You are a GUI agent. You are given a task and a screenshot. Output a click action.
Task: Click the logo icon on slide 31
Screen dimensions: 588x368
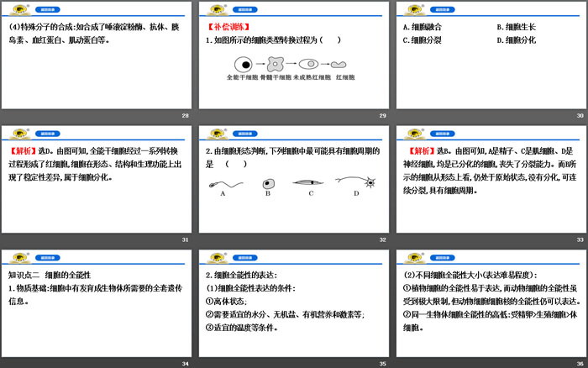coord(20,134)
